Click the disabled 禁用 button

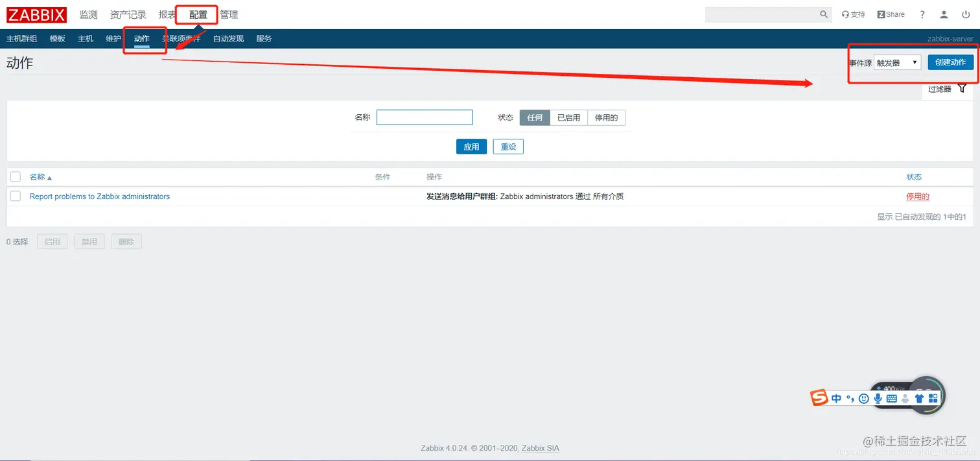89,242
